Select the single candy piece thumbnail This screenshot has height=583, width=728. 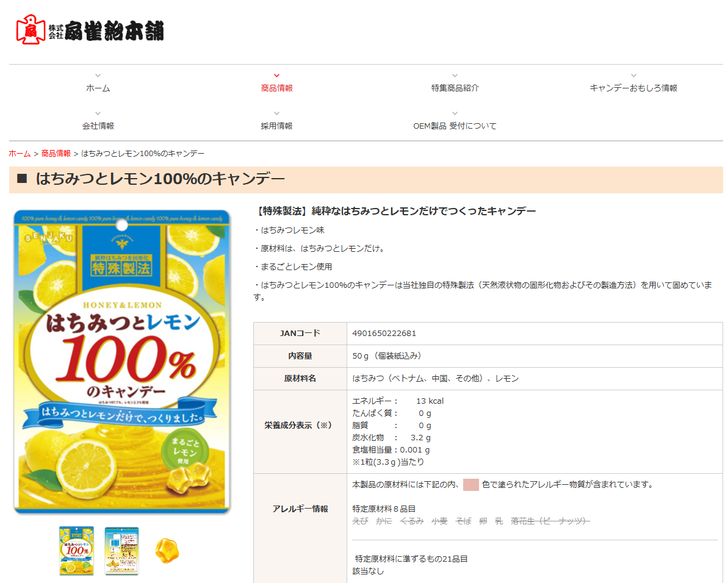point(167,551)
